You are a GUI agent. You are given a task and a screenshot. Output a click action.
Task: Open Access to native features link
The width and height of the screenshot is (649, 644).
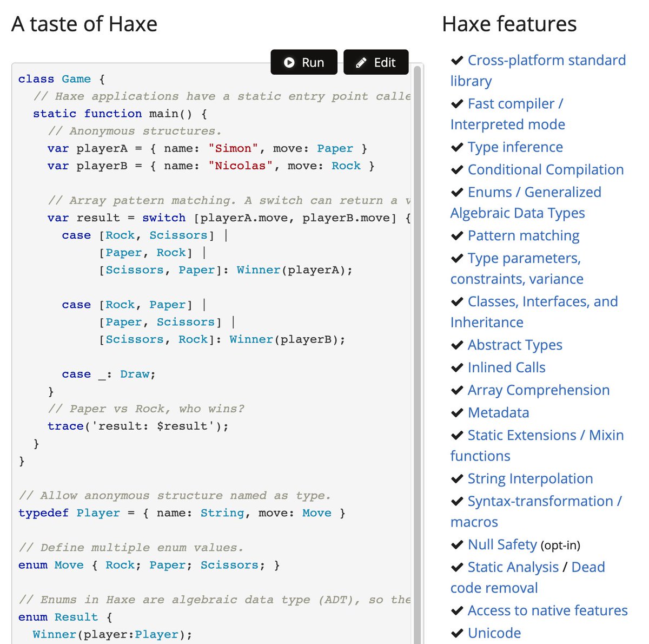click(x=548, y=610)
